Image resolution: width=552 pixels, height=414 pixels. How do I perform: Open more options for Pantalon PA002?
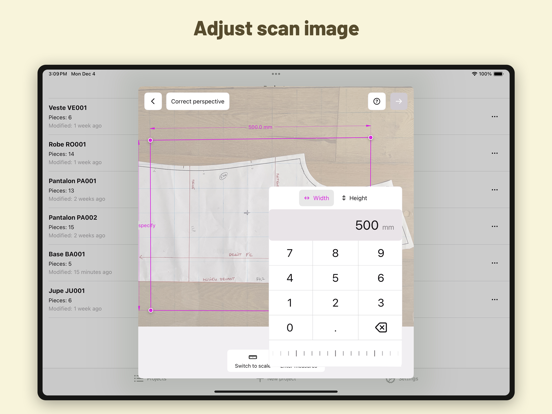pyautogui.click(x=495, y=226)
